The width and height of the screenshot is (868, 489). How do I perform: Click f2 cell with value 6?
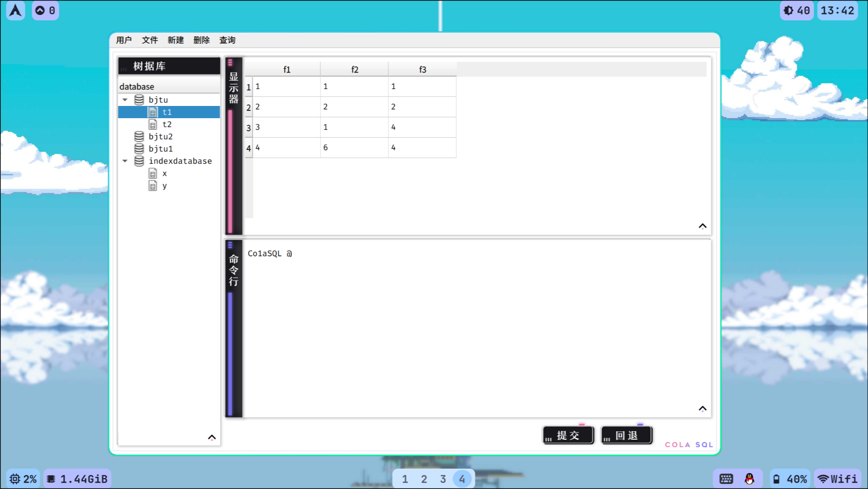(354, 148)
